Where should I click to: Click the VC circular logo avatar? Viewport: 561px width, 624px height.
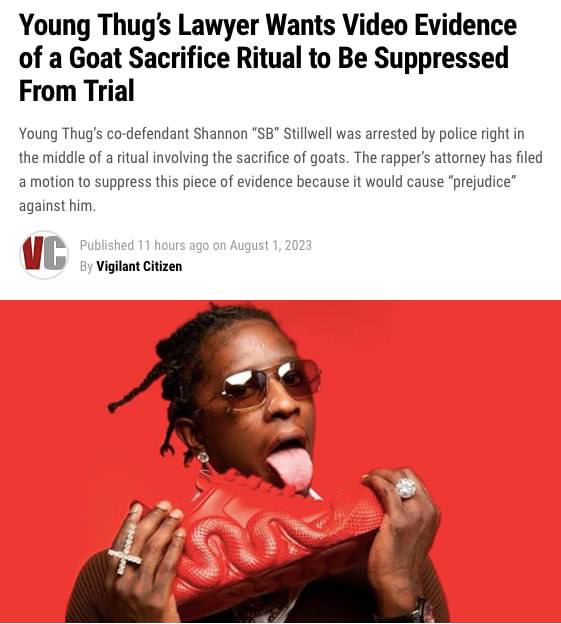44,255
